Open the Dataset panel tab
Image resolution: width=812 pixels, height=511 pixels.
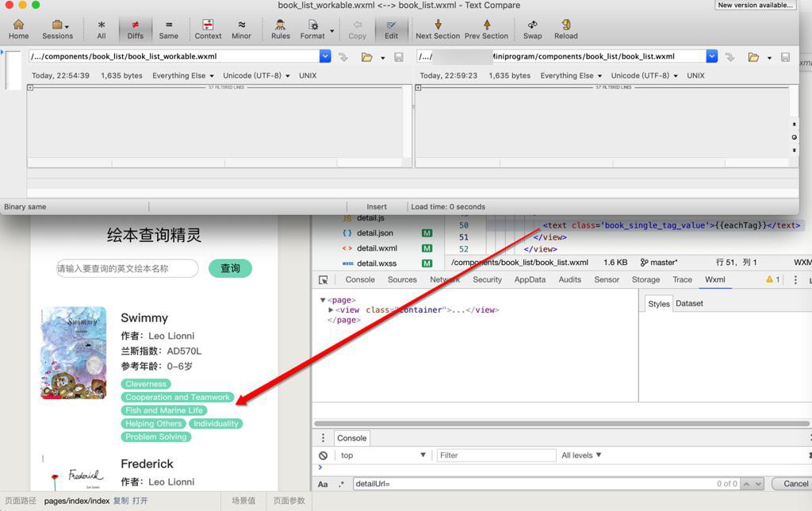tap(689, 304)
